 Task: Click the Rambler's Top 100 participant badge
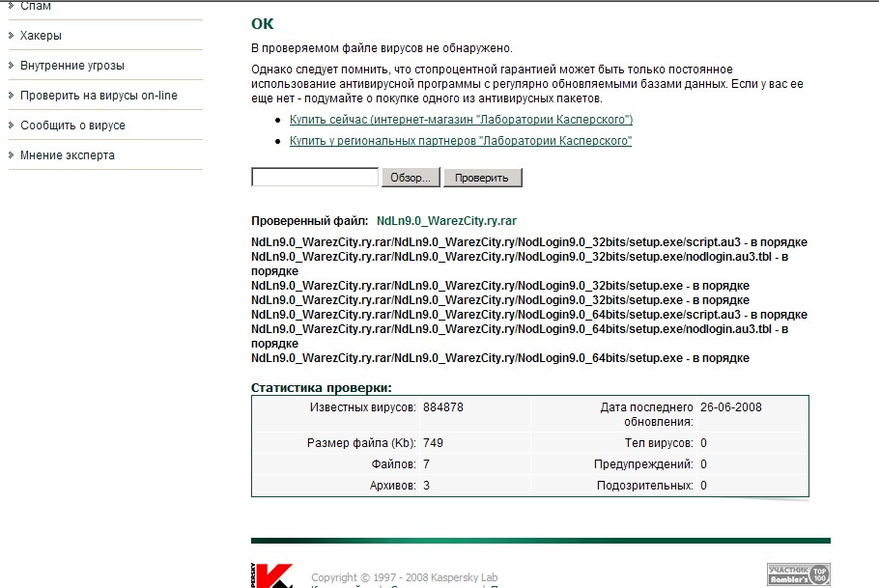click(x=799, y=574)
